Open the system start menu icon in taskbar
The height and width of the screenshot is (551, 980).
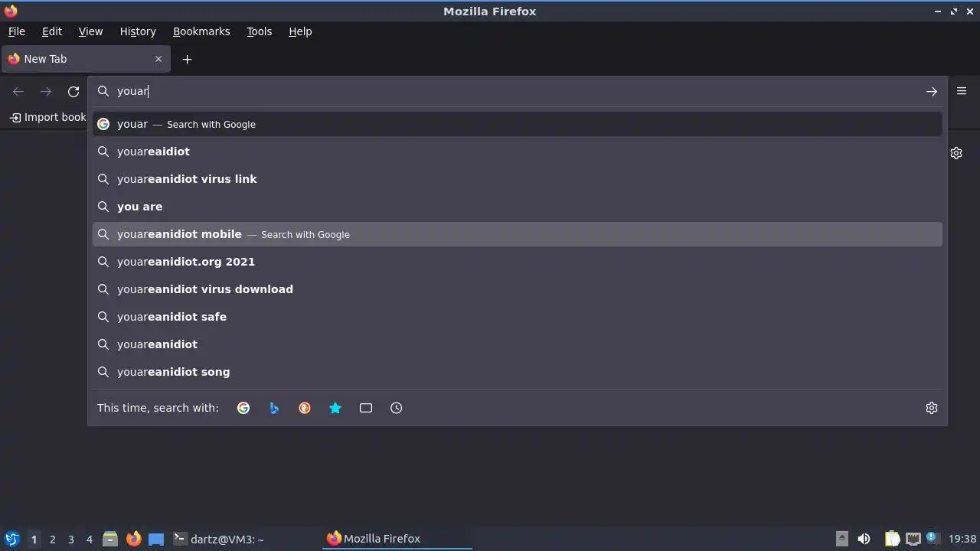pyautogui.click(x=11, y=539)
